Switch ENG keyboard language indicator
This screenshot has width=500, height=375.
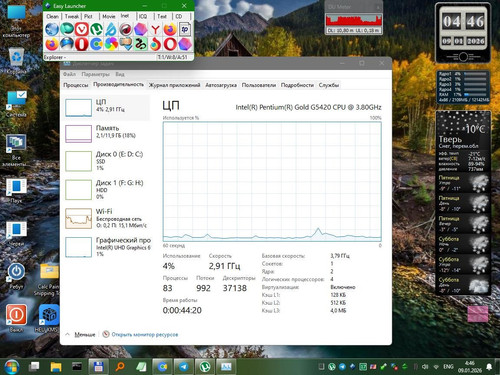(x=448, y=367)
